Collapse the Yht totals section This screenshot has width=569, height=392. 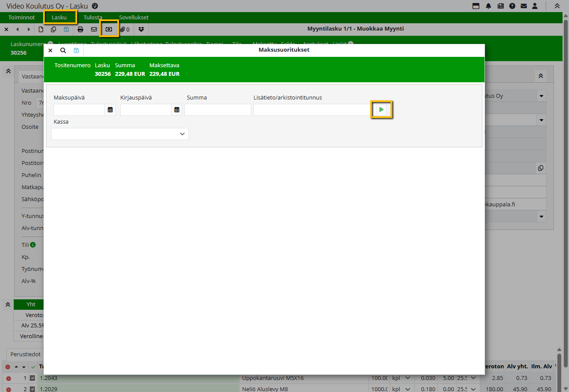tap(8, 305)
